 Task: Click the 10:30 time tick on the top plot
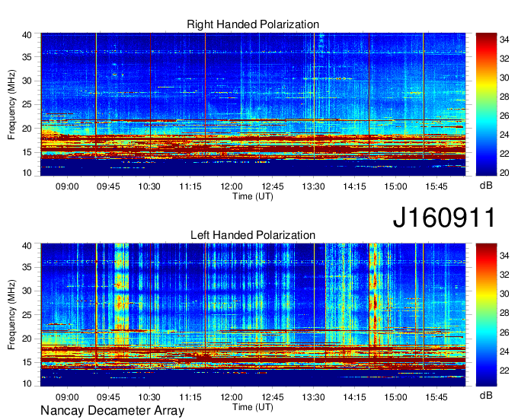pos(149,186)
